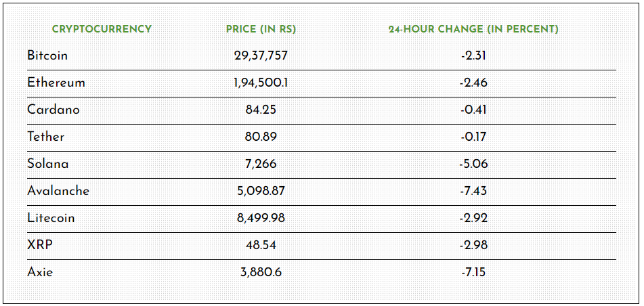The width and height of the screenshot is (644, 306).
Task: Click Avalanche's -7.43 percent change
Action: [x=473, y=191]
